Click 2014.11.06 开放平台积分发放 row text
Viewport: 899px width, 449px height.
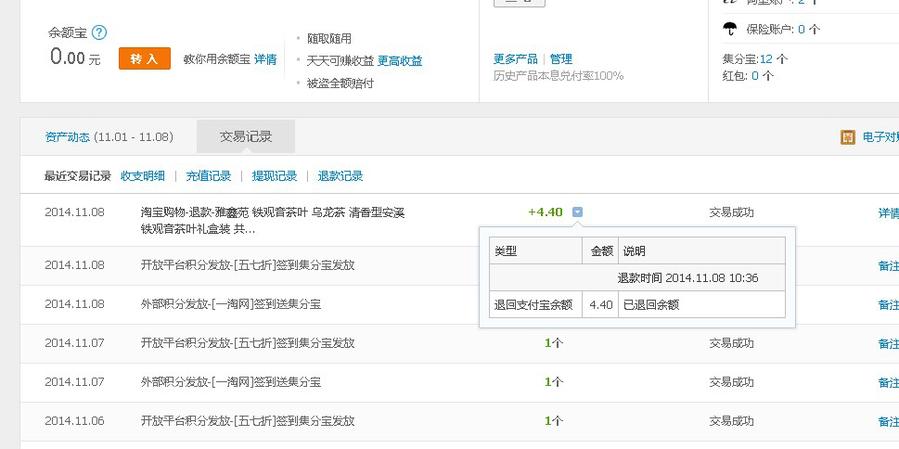pyautogui.click(x=248, y=421)
